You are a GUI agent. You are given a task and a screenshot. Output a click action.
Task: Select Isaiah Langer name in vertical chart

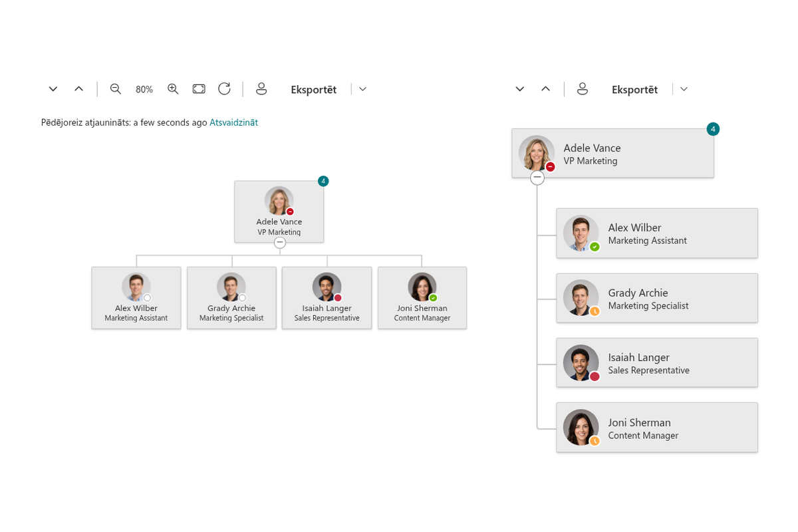(x=638, y=357)
